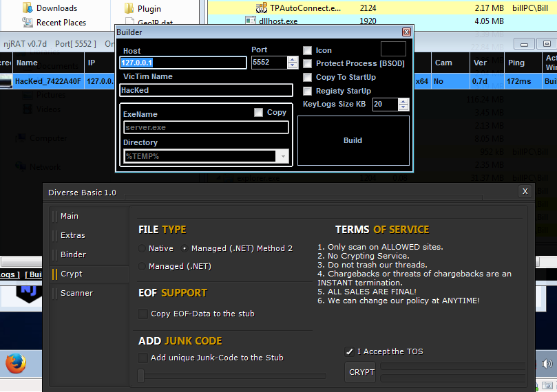The image size is (557, 392).
Task: Click the Name column header in njRAT
Action: (x=48, y=63)
